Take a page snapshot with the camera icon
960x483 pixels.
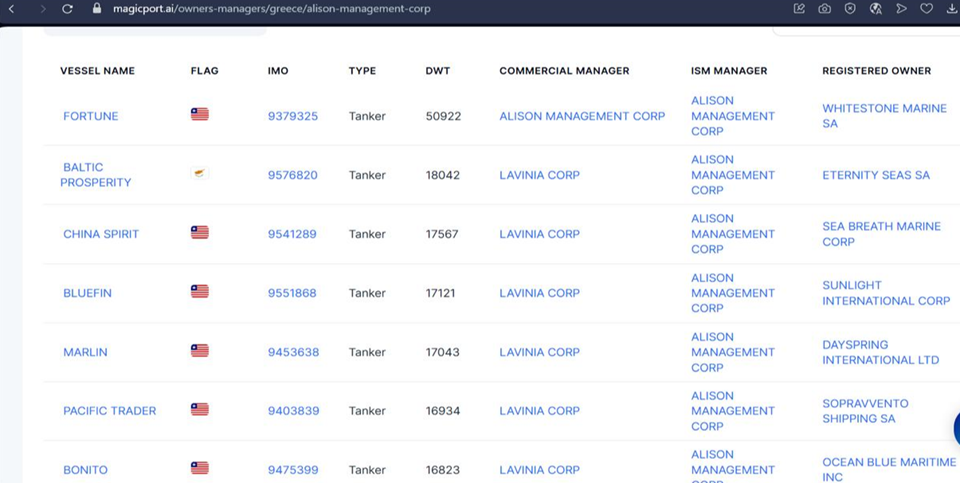point(825,9)
